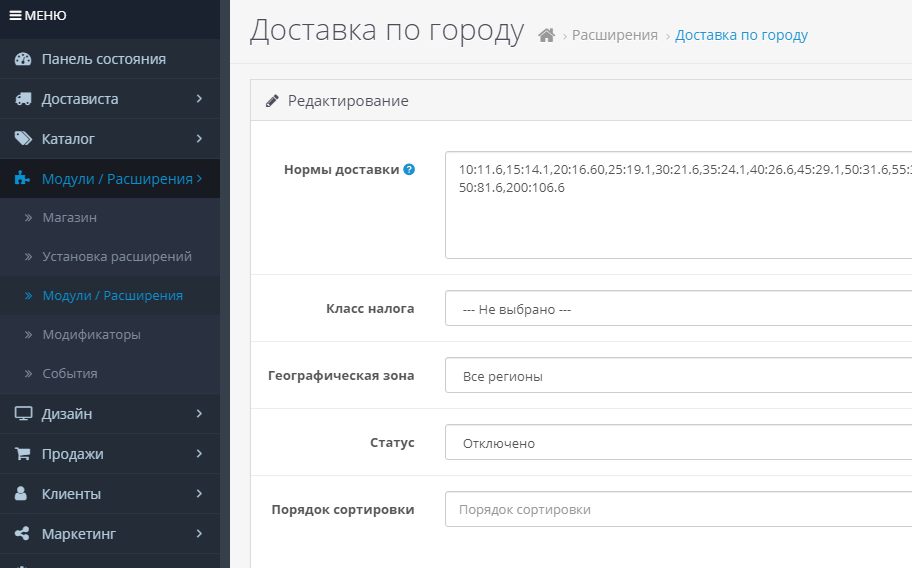The width and height of the screenshot is (912, 568).
Task: Click the Расширения breadcrumb link
Action: [614, 36]
